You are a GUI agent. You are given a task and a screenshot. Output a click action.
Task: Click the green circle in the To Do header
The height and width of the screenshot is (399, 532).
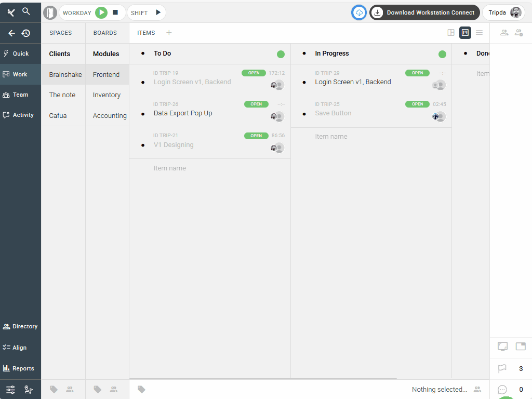click(x=281, y=54)
